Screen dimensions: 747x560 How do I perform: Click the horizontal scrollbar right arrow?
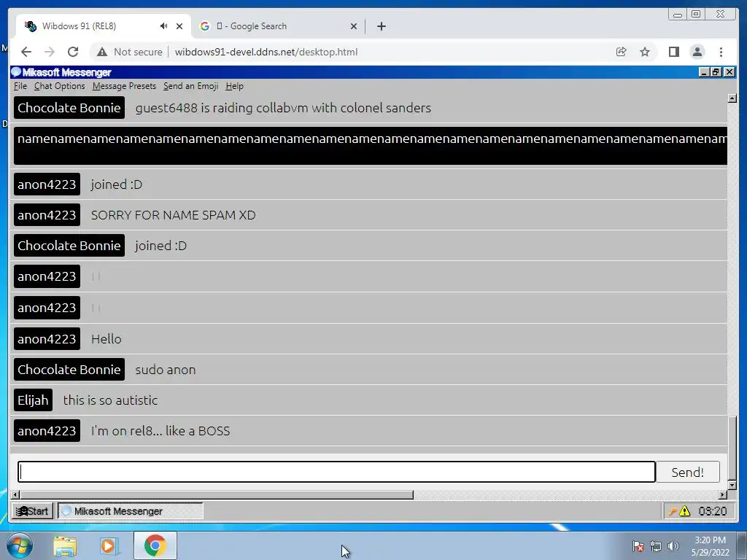pos(723,495)
